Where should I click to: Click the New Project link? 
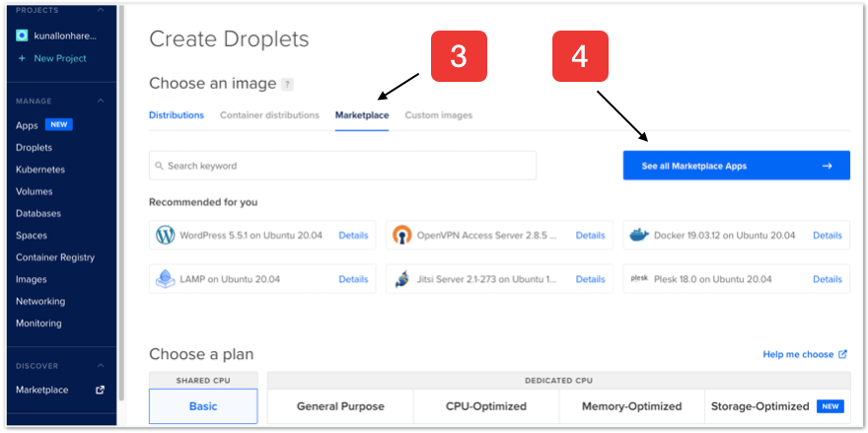[x=60, y=58]
